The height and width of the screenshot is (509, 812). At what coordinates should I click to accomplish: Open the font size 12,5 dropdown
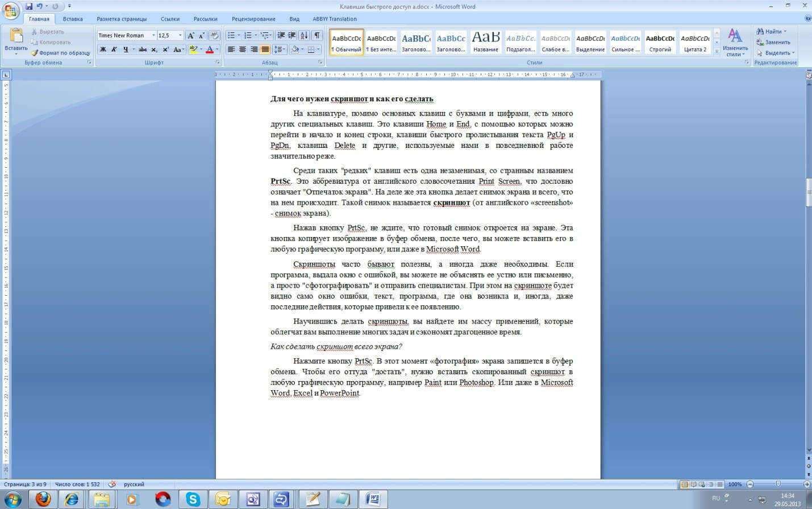(x=180, y=35)
